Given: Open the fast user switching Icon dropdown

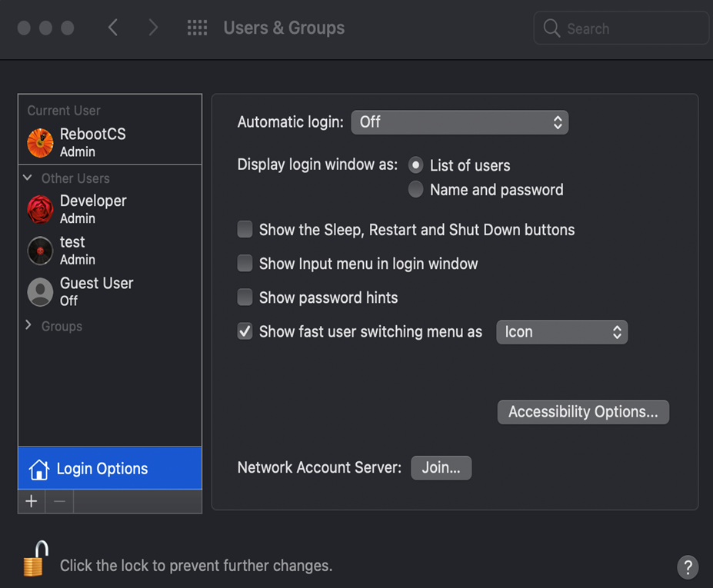Looking at the screenshot, I should click(561, 332).
